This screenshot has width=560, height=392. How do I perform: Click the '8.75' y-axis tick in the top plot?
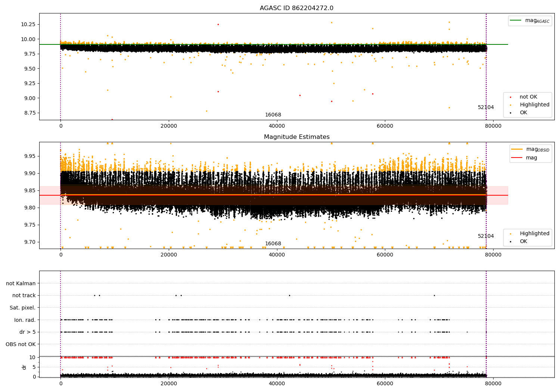coord(29,113)
